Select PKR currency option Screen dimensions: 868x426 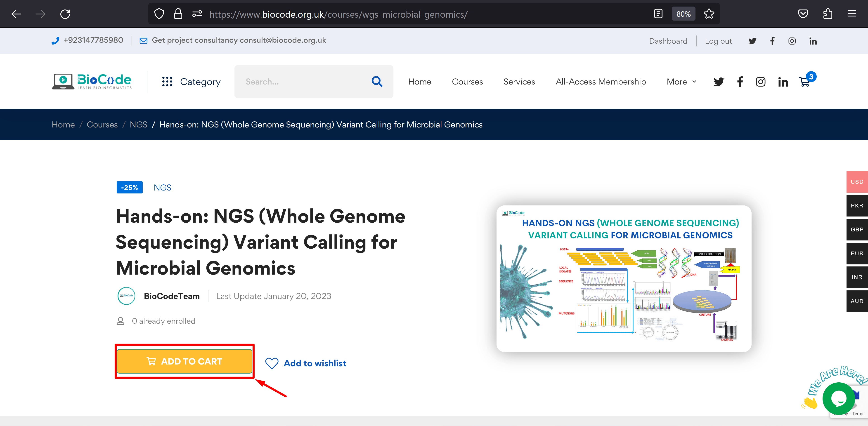tap(857, 205)
